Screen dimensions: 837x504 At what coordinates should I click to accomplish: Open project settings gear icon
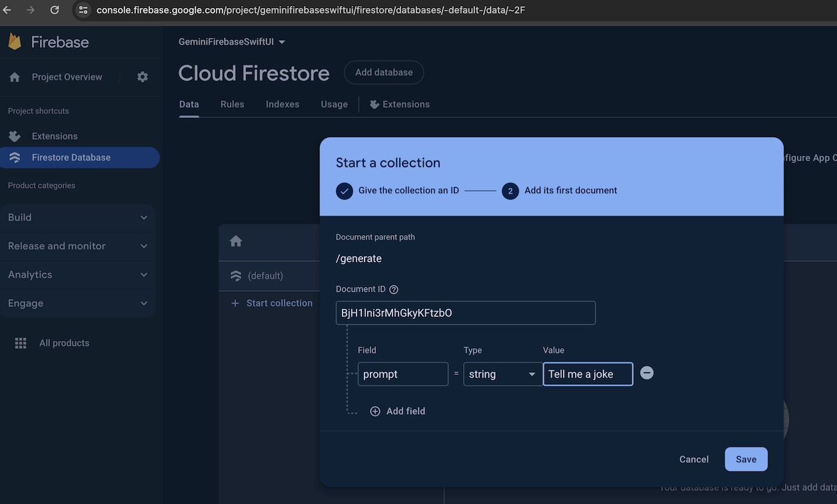coord(143,77)
